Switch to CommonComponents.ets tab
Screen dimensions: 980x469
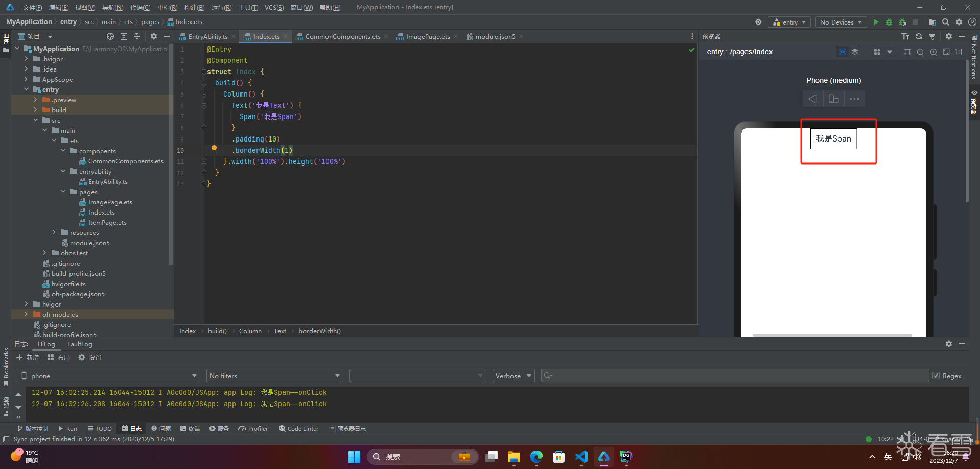click(x=343, y=36)
